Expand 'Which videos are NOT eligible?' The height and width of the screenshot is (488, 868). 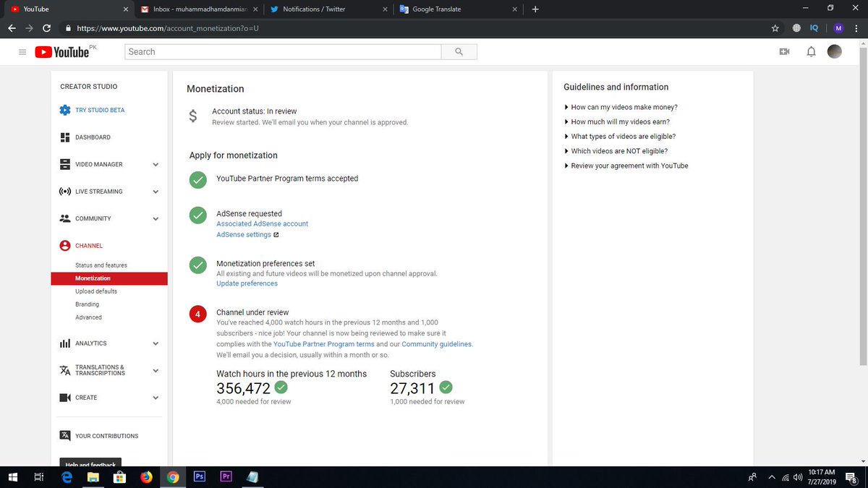(616, 151)
